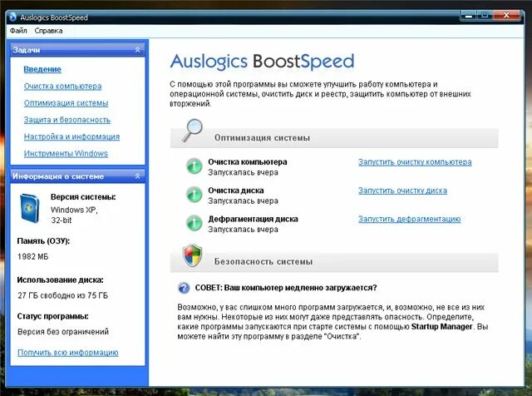Open the Справка menu
The width and height of the screenshot is (532, 396).
(x=48, y=31)
